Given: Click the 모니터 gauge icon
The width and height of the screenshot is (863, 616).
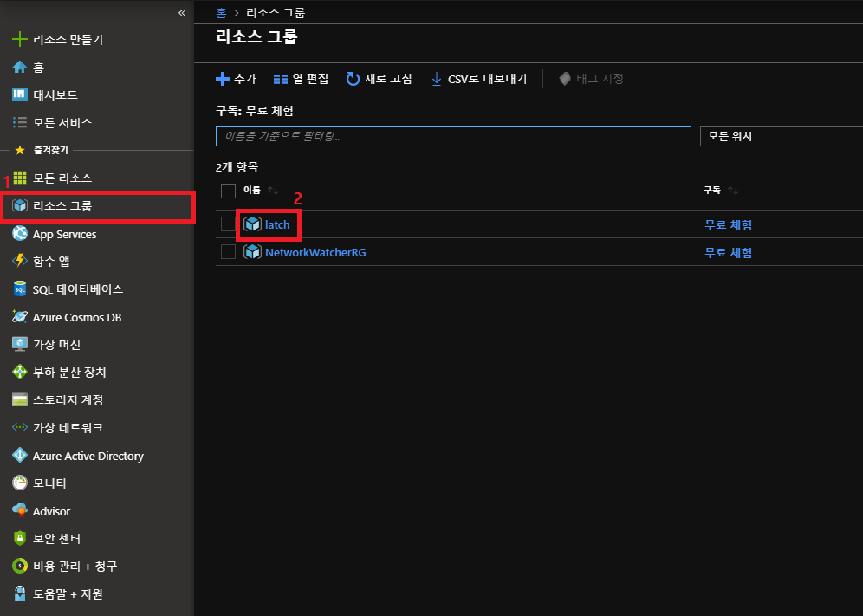Looking at the screenshot, I should [19, 483].
